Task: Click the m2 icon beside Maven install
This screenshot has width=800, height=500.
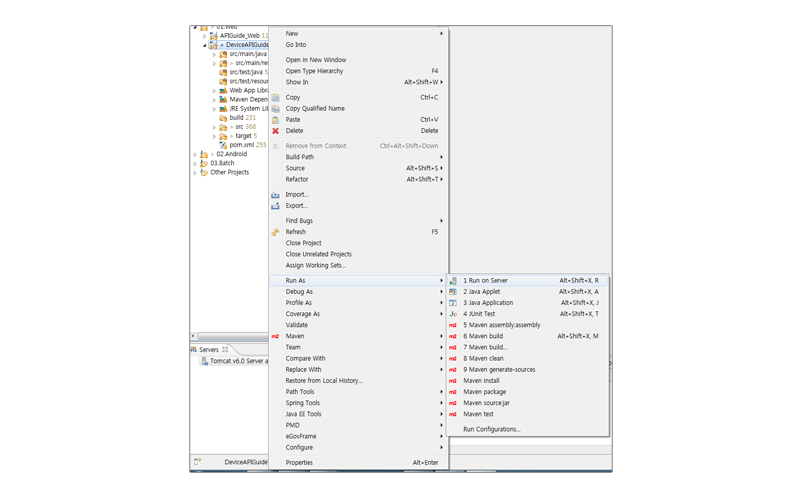Action: (453, 381)
